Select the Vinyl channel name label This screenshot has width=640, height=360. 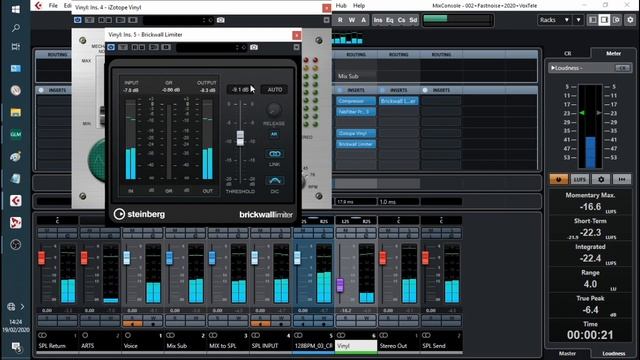pyautogui.click(x=356, y=346)
